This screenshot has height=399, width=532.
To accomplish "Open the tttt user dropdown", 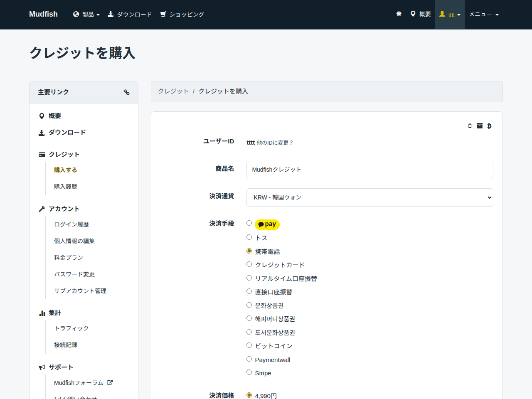I will [450, 15].
